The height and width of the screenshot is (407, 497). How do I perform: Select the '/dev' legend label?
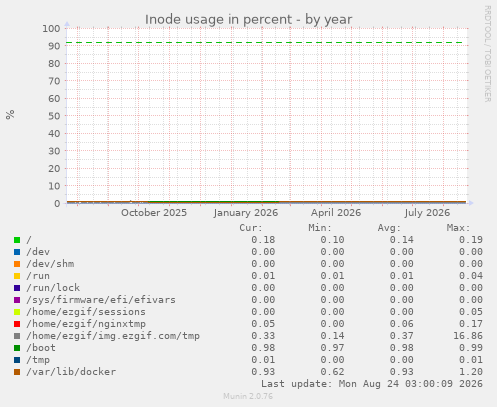(38, 252)
